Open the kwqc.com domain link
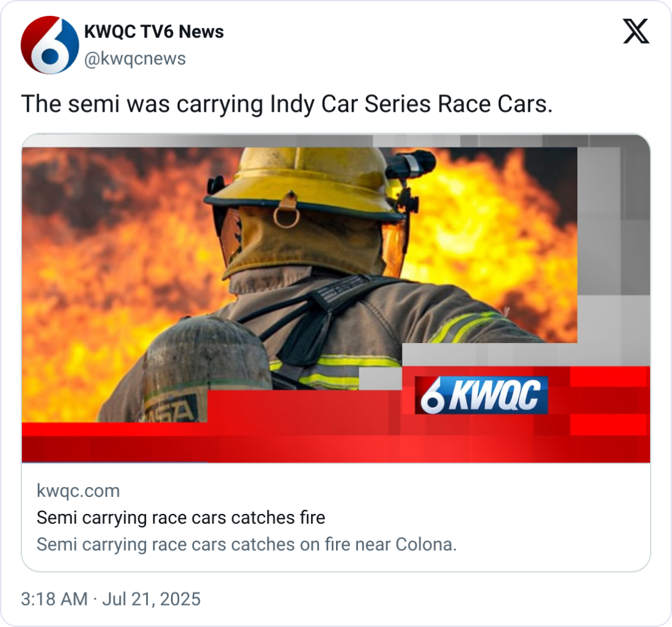The image size is (672, 627). pyautogui.click(x=78, y=491)
